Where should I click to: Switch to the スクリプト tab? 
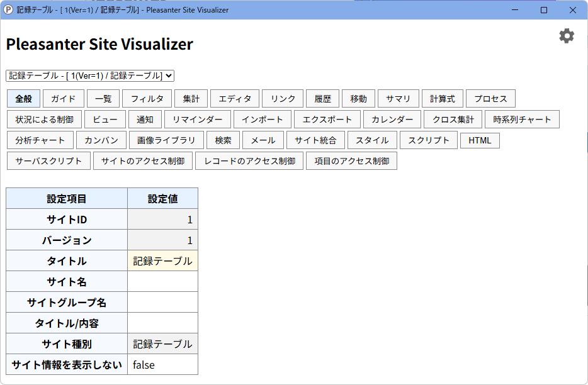pyautogui.click(x=429, y=140)
